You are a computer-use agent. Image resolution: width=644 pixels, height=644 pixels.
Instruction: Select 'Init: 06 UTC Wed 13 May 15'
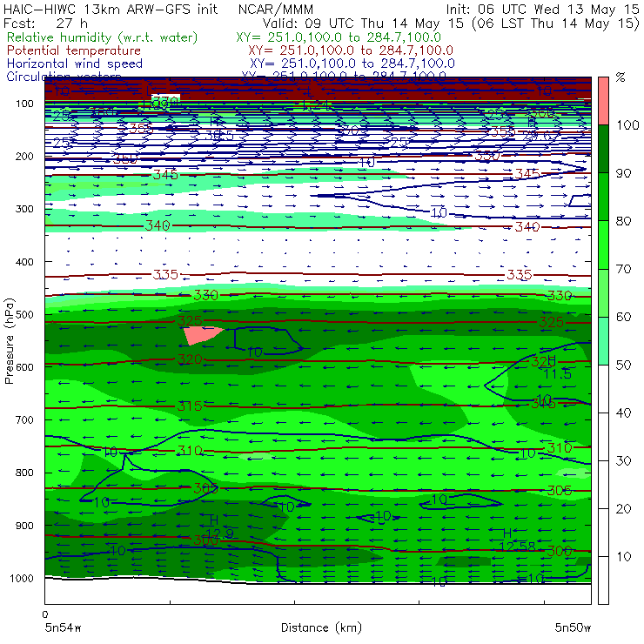click(x=542, y=9)
